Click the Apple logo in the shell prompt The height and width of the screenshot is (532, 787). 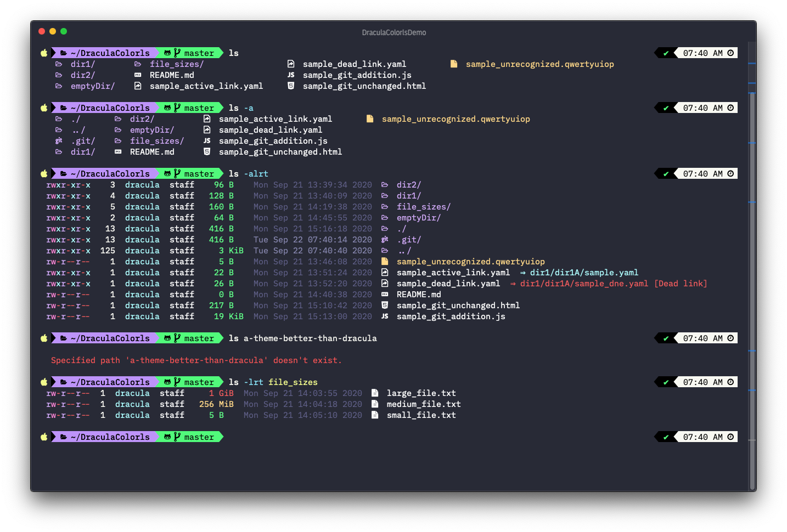point(44,53)
